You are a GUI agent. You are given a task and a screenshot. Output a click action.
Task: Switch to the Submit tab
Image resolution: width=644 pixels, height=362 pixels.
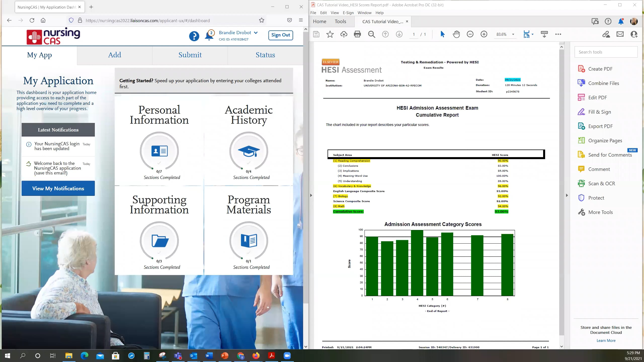190,55
